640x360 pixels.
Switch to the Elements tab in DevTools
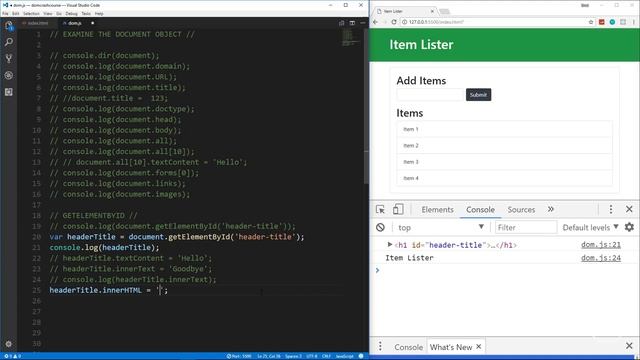click(x=437, y=209)
